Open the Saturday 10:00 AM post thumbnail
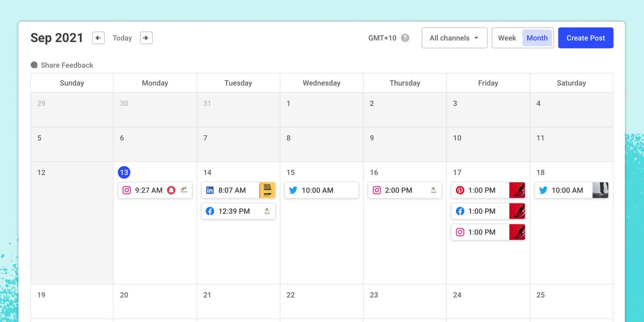Viewport: 644px width, 322px height. [601, 190]
